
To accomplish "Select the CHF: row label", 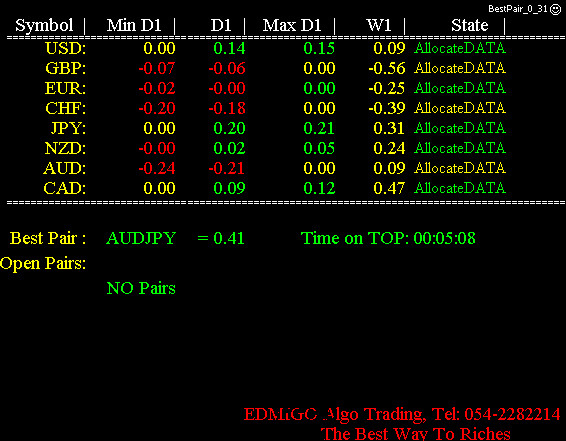I will [66, 108].
